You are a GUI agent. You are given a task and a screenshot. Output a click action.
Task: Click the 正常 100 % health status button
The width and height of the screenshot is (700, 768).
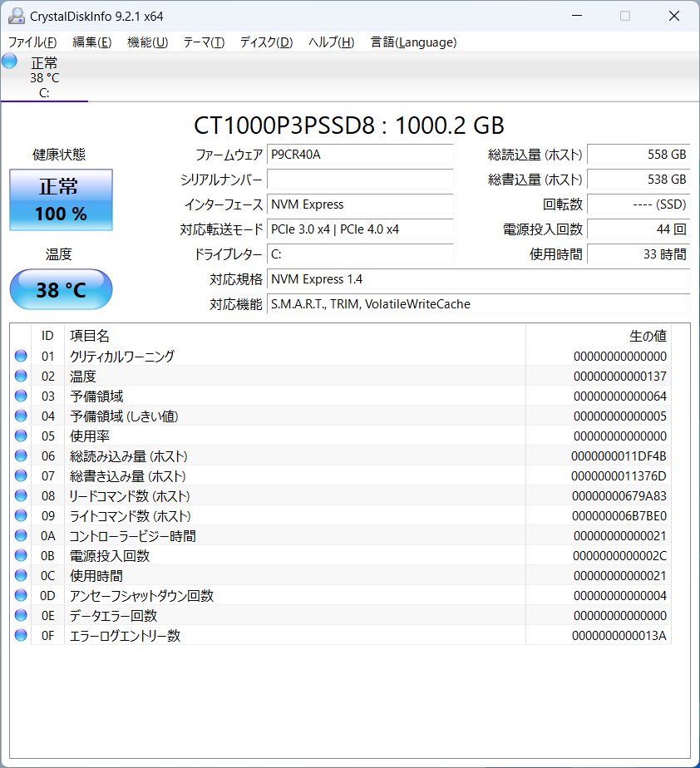click(62, 199)
